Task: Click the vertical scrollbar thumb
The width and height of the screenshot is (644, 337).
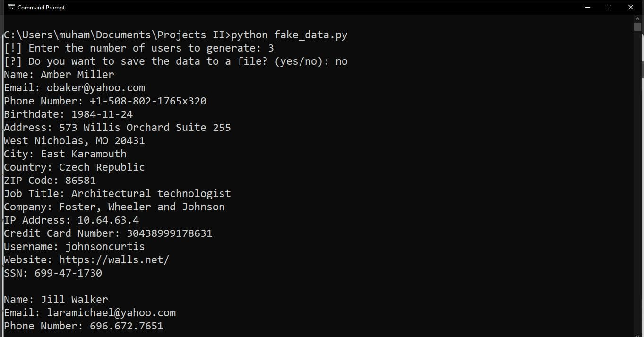Action: [x=638, y=27]
